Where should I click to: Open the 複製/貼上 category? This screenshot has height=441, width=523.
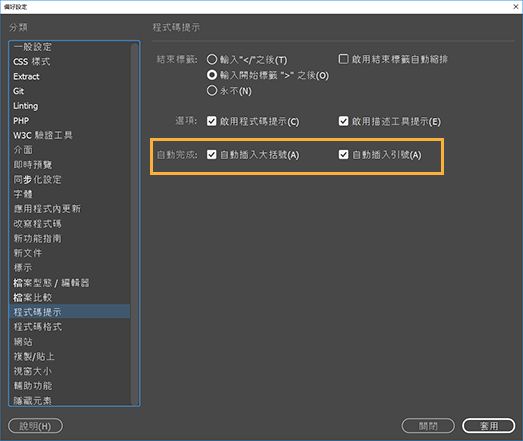coord(70,356)
